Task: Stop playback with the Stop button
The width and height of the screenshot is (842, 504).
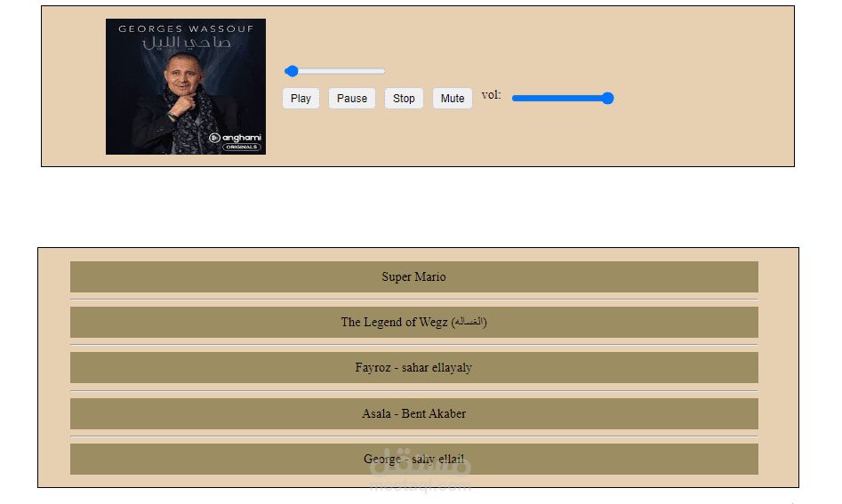Action: [404, 99]
